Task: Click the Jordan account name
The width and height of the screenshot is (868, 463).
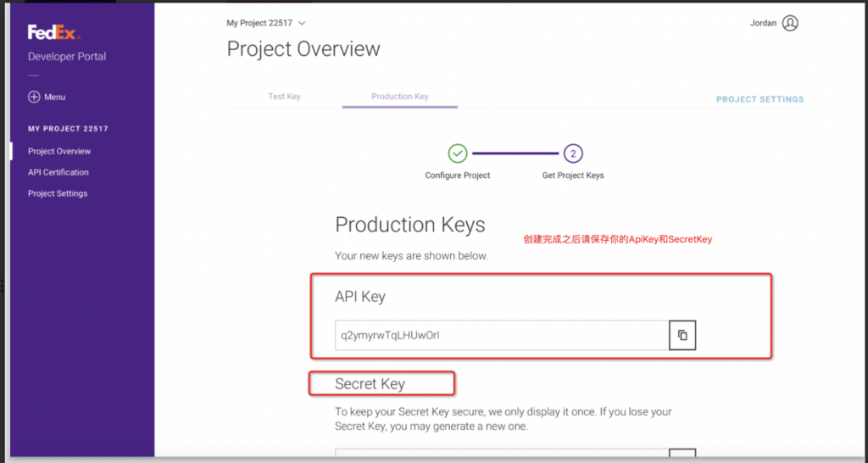Action: (x=763, y=23)
